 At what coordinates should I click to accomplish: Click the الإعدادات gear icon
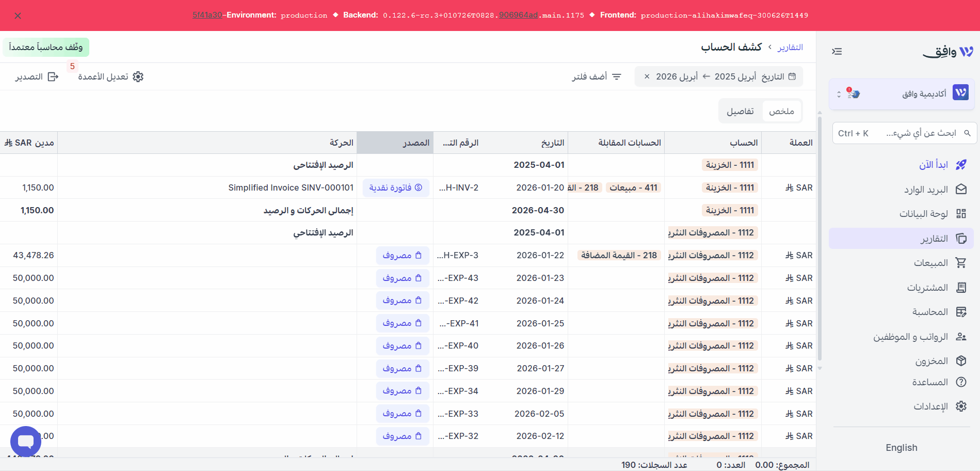coord(961,406)
